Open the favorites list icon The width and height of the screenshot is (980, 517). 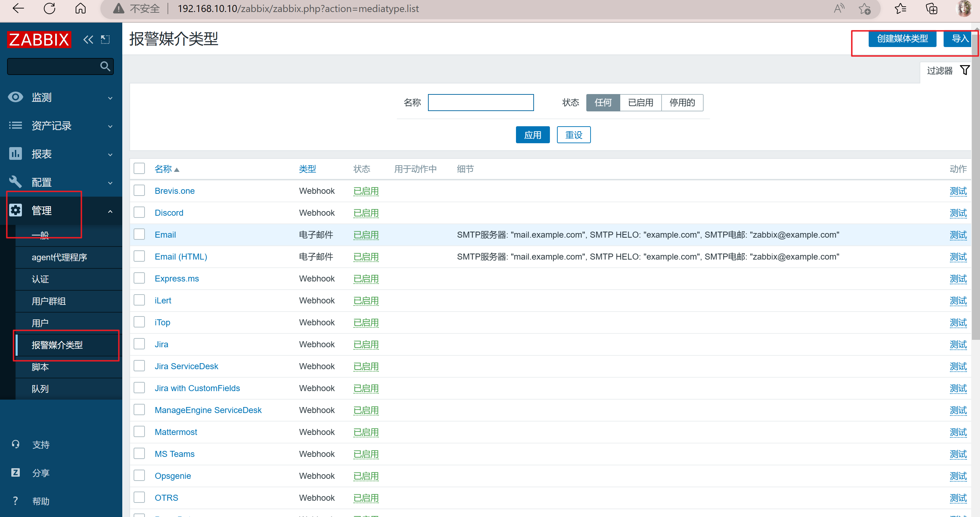tap(900, 8)
